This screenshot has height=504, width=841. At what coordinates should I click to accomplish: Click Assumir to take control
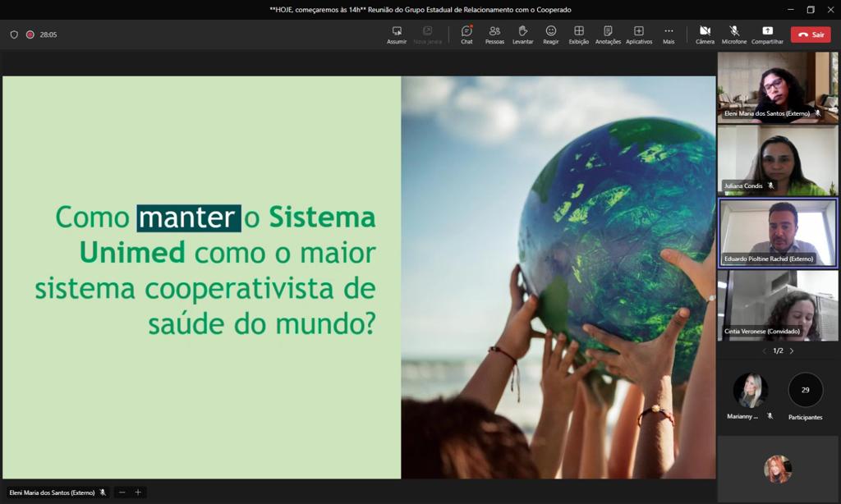pyautogui.click(x=397, y=34)
